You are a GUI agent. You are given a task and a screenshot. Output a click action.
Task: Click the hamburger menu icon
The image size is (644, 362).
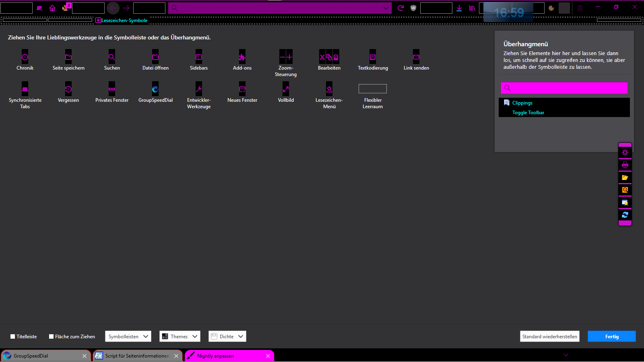tap(580, 8)
